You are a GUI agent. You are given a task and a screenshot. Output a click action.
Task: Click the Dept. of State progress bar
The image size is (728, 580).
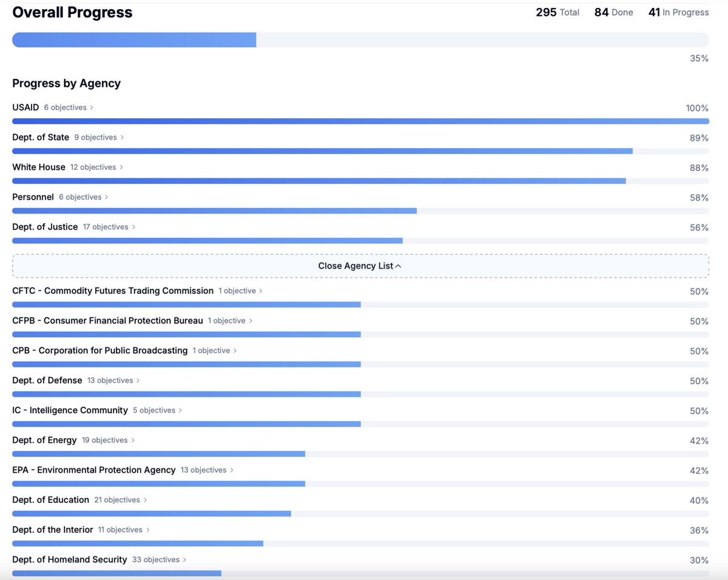coord(360,151)
